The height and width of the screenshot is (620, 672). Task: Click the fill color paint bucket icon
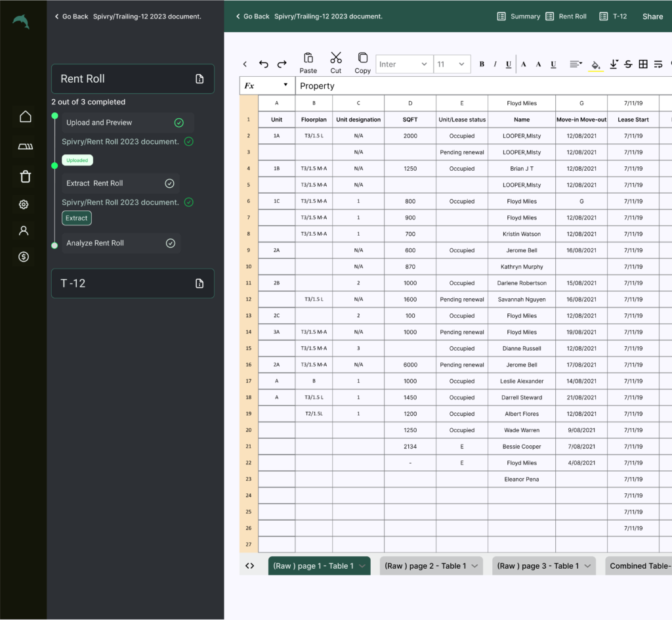point(596,65)
